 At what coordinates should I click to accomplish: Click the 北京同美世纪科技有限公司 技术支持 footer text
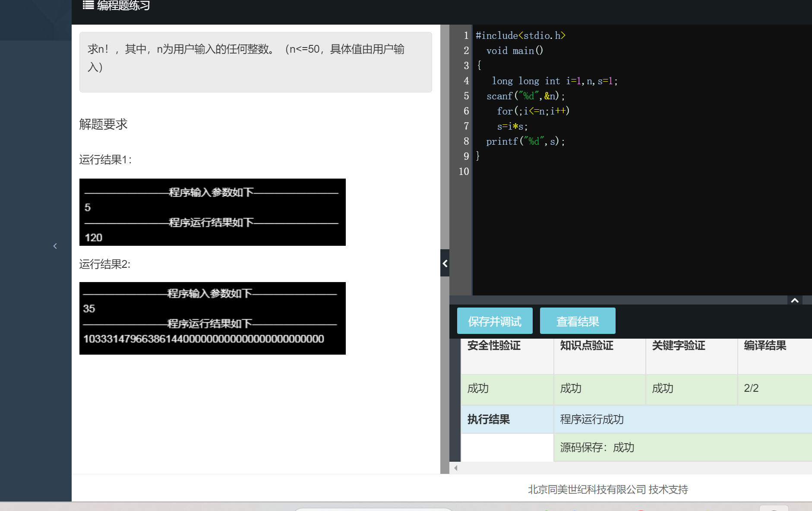[x=608, y=489]
